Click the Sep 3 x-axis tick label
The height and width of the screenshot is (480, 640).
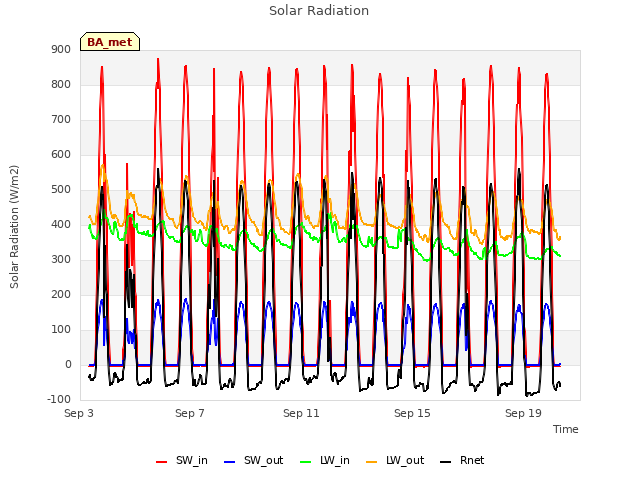[79, 413]
